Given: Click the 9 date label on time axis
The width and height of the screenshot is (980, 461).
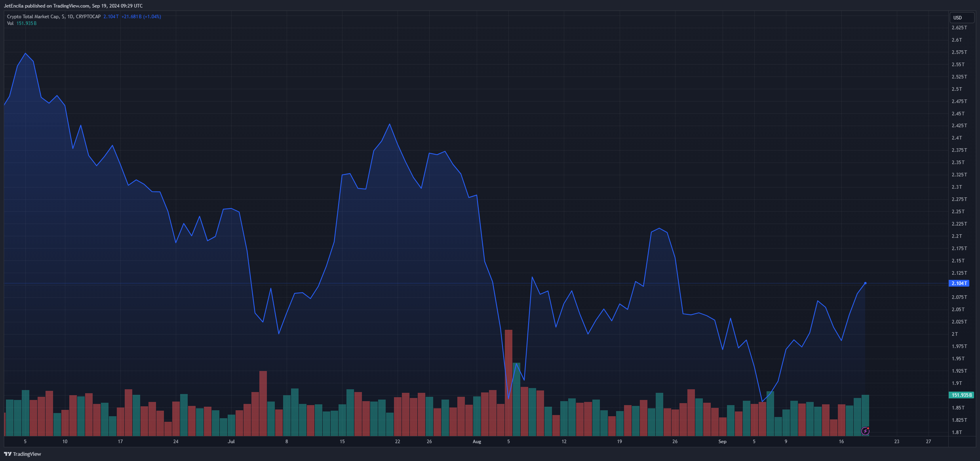Looking at the screenshot, I should pos(786,442).
